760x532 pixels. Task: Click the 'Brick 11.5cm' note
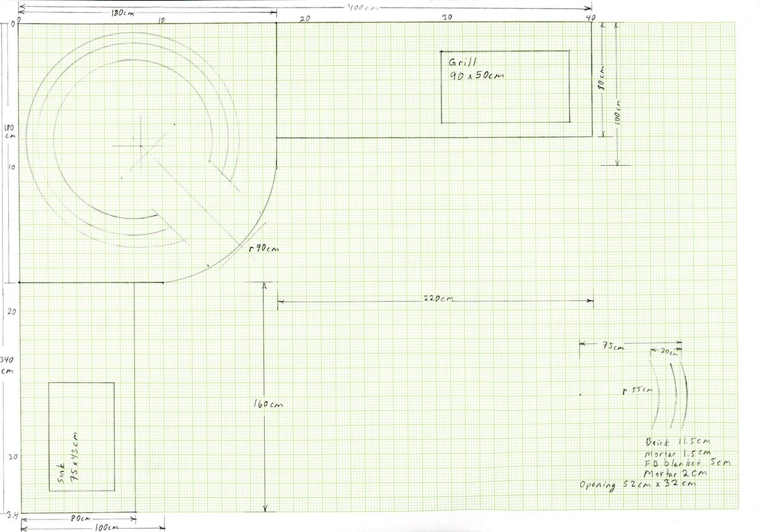[x=678, y=441]
